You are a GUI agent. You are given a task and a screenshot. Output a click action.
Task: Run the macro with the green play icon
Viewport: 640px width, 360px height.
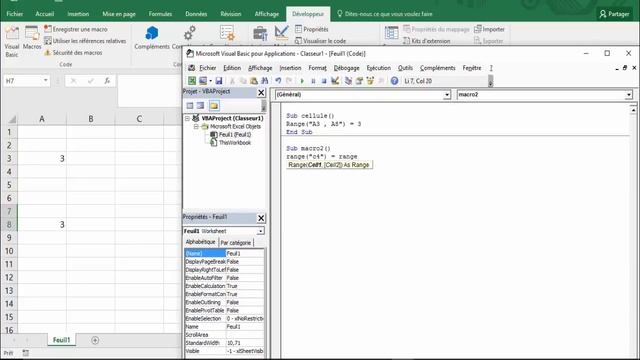click(x=302, y=81)
